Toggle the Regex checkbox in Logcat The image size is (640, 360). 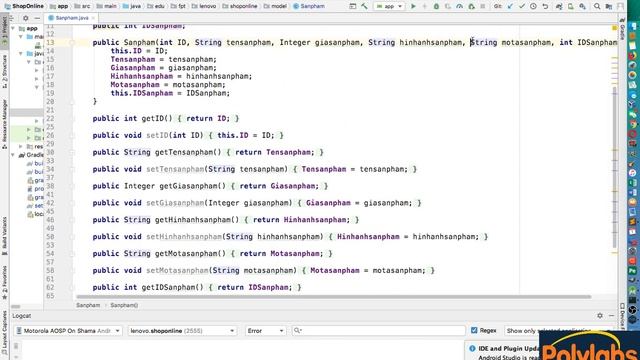(x=474, y=330)
